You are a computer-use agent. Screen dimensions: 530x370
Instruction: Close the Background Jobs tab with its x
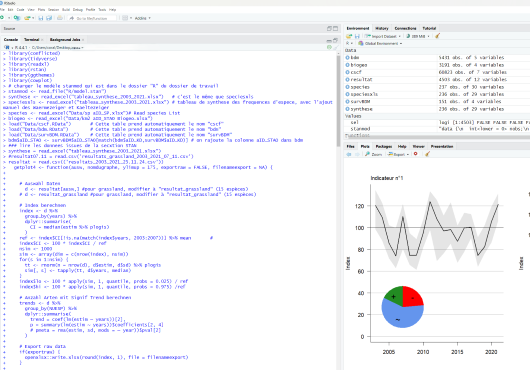point(83,40)
